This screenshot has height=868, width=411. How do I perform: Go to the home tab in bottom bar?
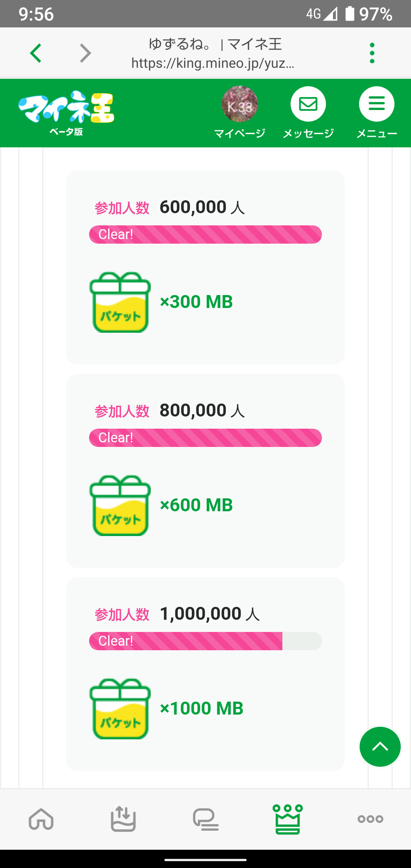tap(41, 819)
